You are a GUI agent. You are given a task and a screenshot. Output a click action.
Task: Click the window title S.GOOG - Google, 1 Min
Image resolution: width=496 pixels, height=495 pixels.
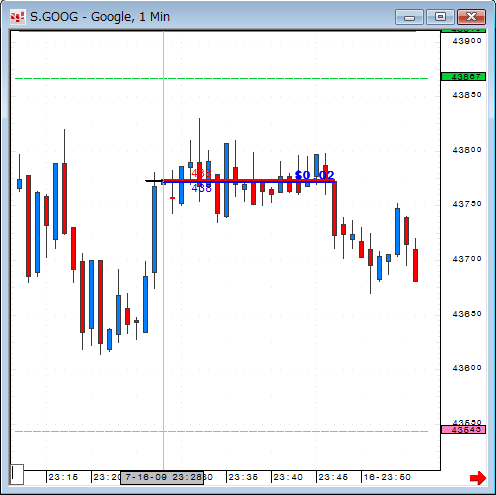pyautogui.click(x=100, y=17)
